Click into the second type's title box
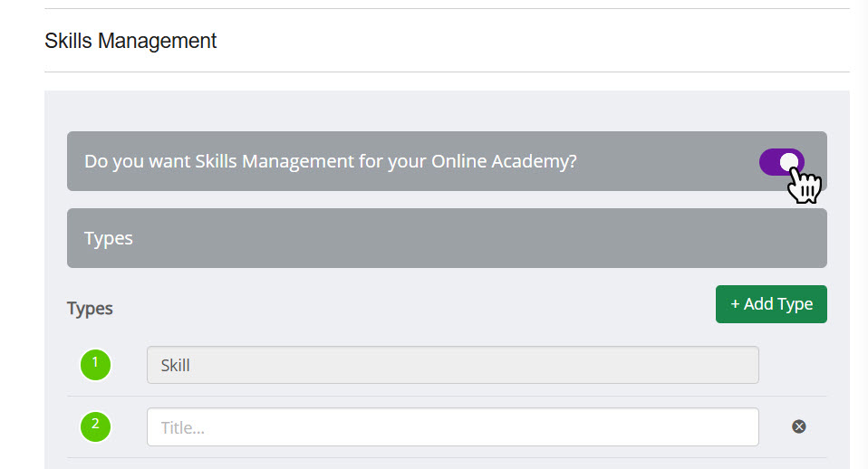868x469 pixels. tap(452, 426)
